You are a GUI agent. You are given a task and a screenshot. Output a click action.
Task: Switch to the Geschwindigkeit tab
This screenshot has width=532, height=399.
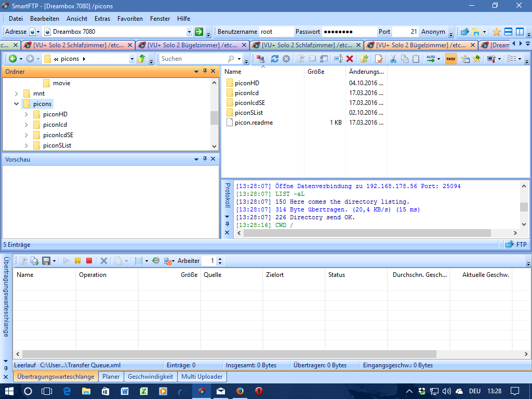pos(150,377)
